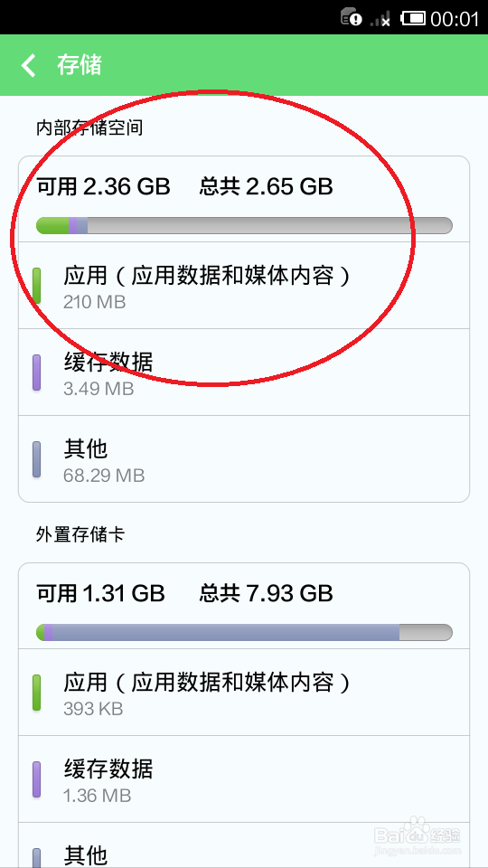
Task: Tap the internal storage usage bar
Action: (244, 225)
